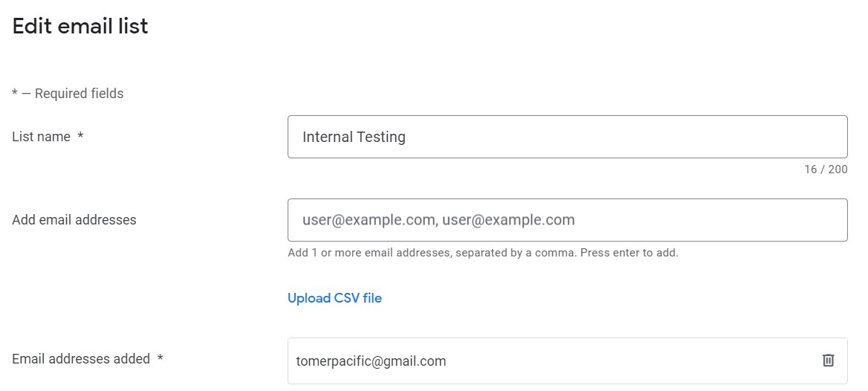Image resolution: width=868 pixels, height=391 pixels.
Task: Select the tomerpacific@gmail.com address text
Action: (x=371, y=362)
